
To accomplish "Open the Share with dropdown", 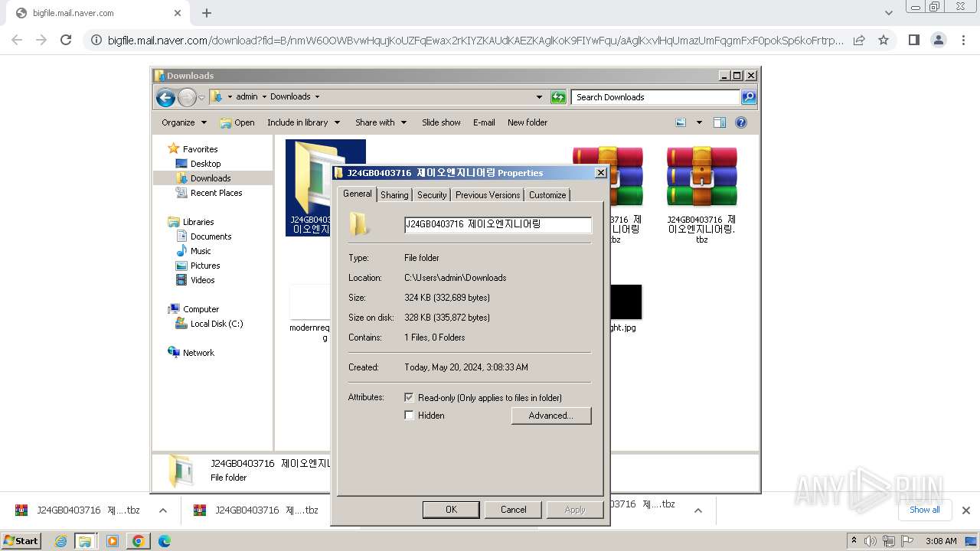I will (x=381, y=122).
